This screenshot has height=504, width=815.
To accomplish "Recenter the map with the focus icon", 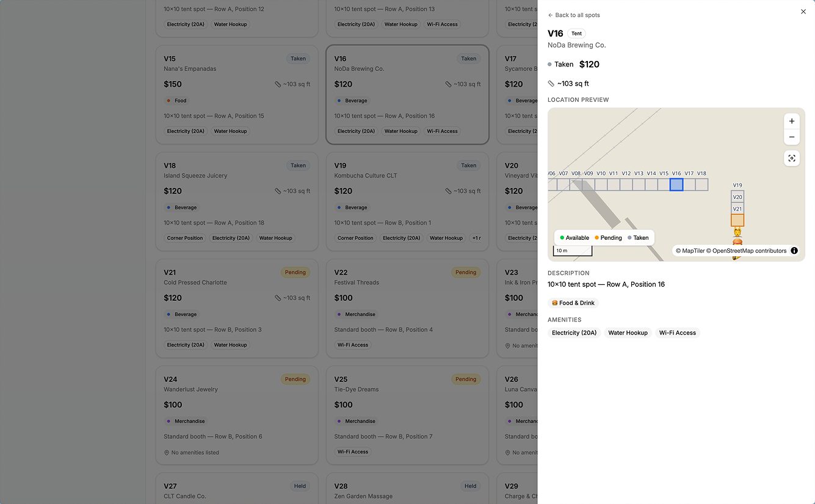I will click(791, 158).
